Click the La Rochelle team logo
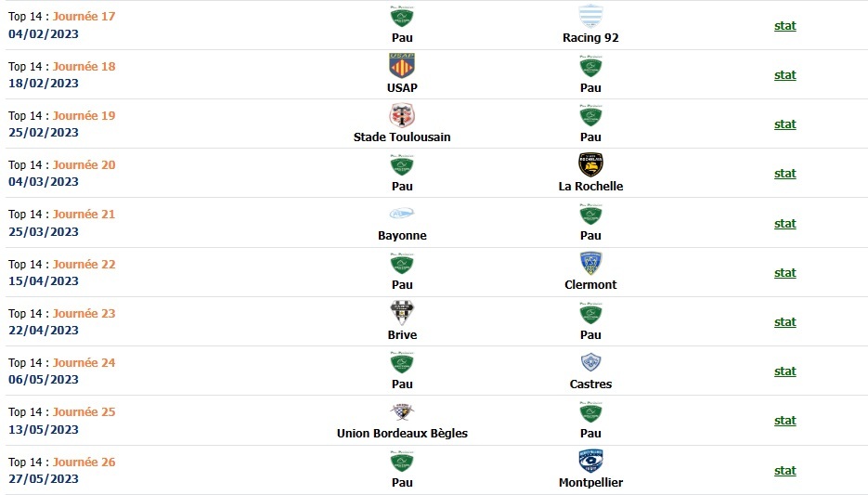868x495 pixels. click(x=590, y=164)
